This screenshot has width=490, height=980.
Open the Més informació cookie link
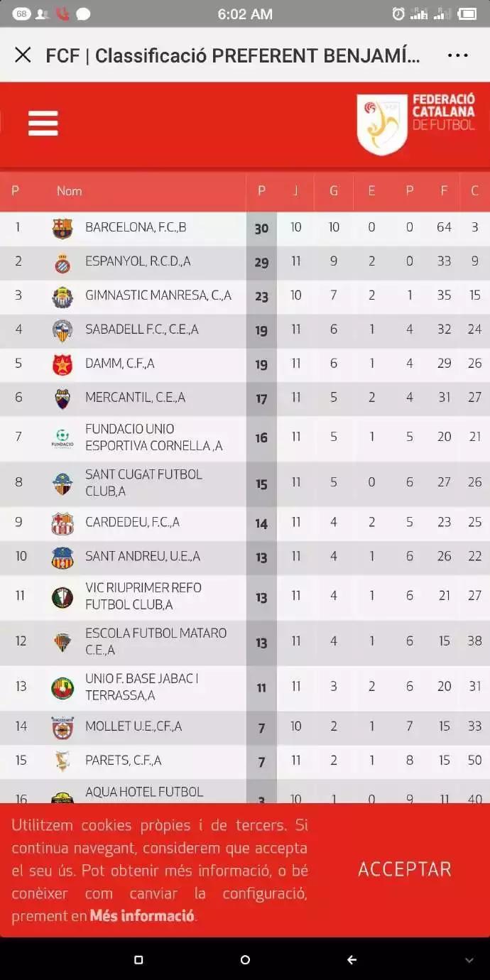click(x=142, y=915)
